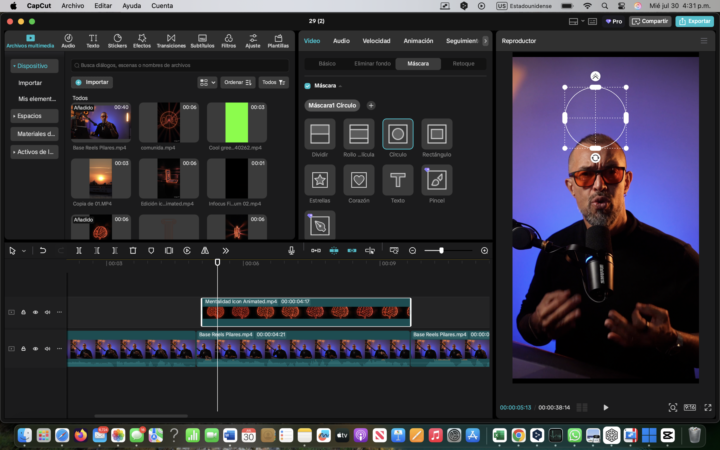This screenshot has height=450, width=720.
Task: Click the undo arrow in timeline toolbar
Action: point(43,250)
